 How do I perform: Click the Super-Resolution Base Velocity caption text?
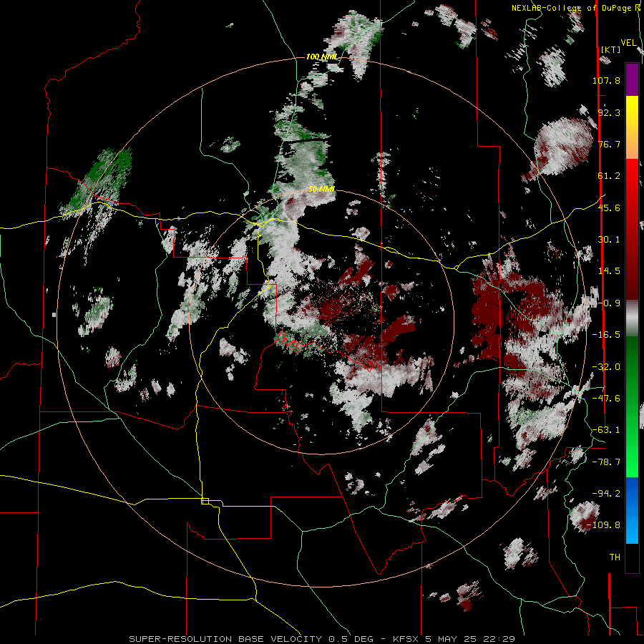[x=321, y=639]
